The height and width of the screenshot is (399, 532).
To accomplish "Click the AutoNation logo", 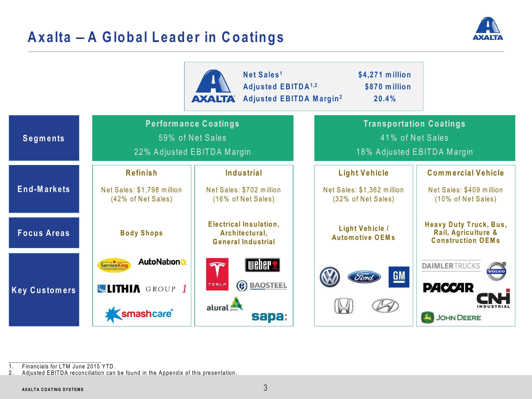I will [x=162, y=262].
